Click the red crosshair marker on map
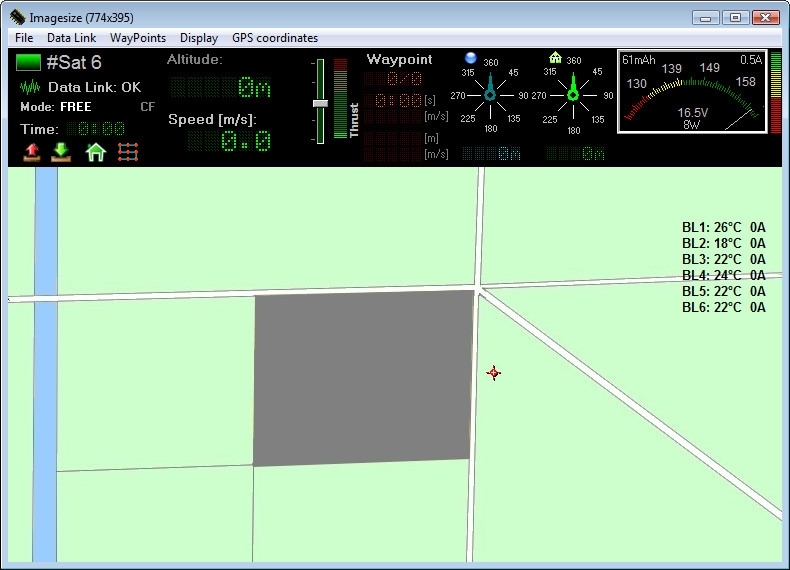The image size is (790, 570). click(x=493, y=373)
